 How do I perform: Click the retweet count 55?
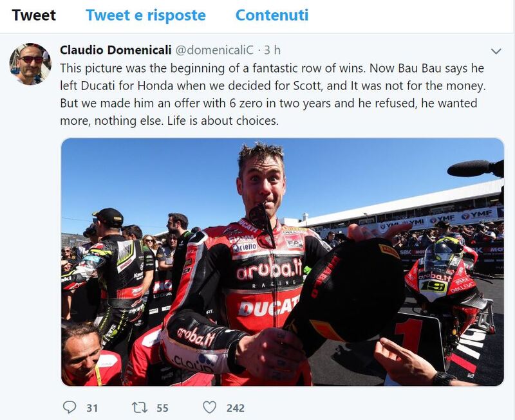pyautogui.click(x=162, y=408)
